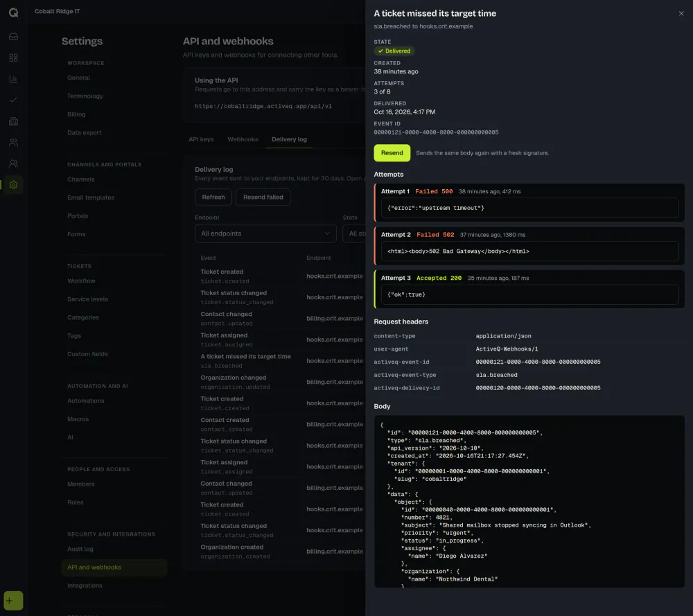Viewport: 693px width, 616px height.
Task: Switch to the Webhooks tab
Action: 243,139
